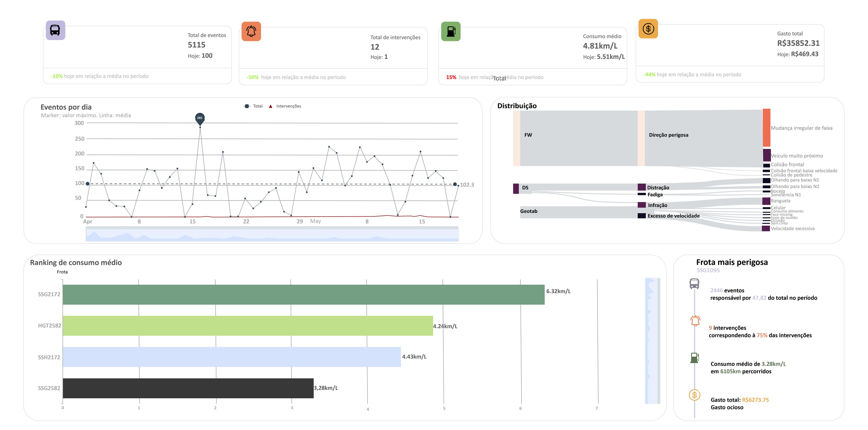Image resolution: width=868 pixels, height=430 pixels.
Task: Click the vertical zoom slider beside ranking chart
Action: (652, 341)
